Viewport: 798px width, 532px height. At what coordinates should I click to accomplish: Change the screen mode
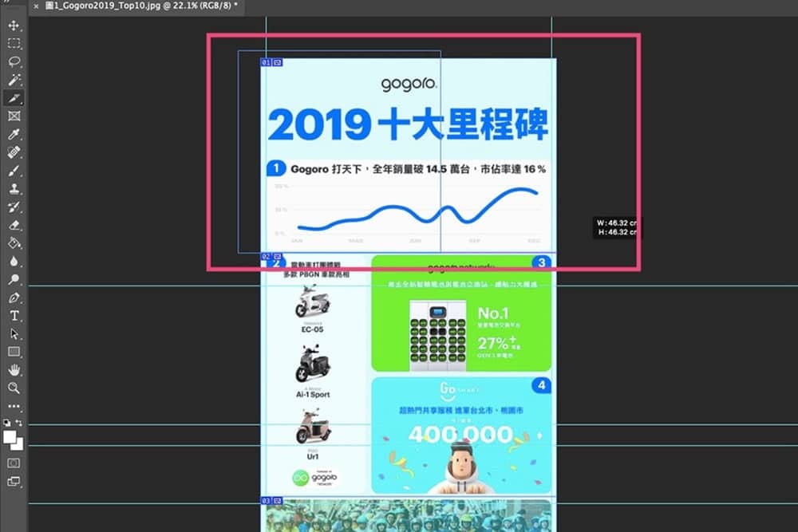coord(14,481)
